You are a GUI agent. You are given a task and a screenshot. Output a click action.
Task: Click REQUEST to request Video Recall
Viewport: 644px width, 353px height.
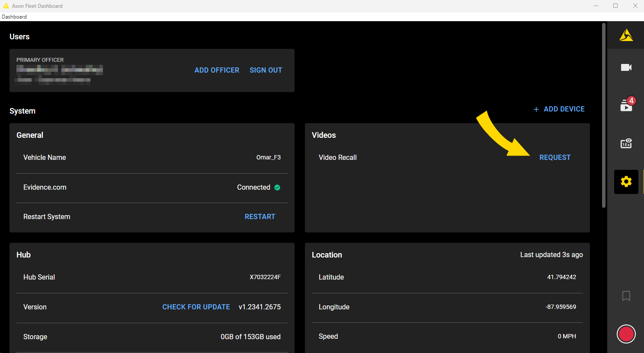(x=555, y=157)
